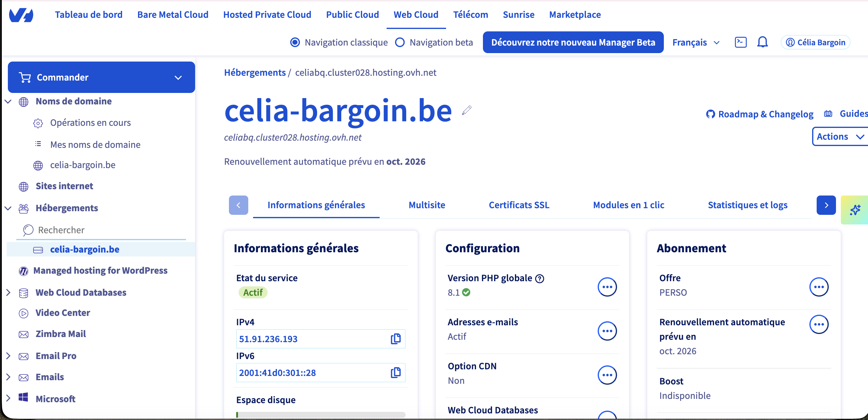Collapse the Noms de domaine section
Viewport: 868px width, 420px height.
point(8,101)
